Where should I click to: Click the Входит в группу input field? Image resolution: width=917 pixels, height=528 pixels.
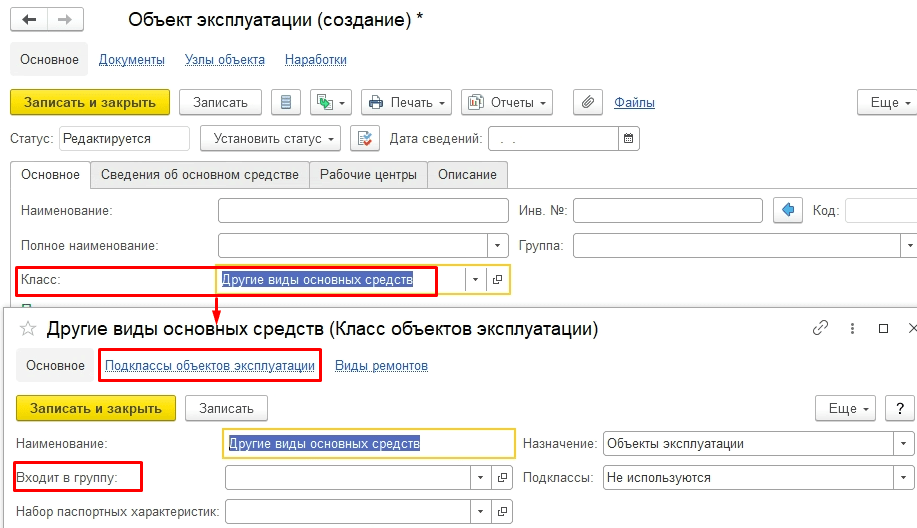348,478
